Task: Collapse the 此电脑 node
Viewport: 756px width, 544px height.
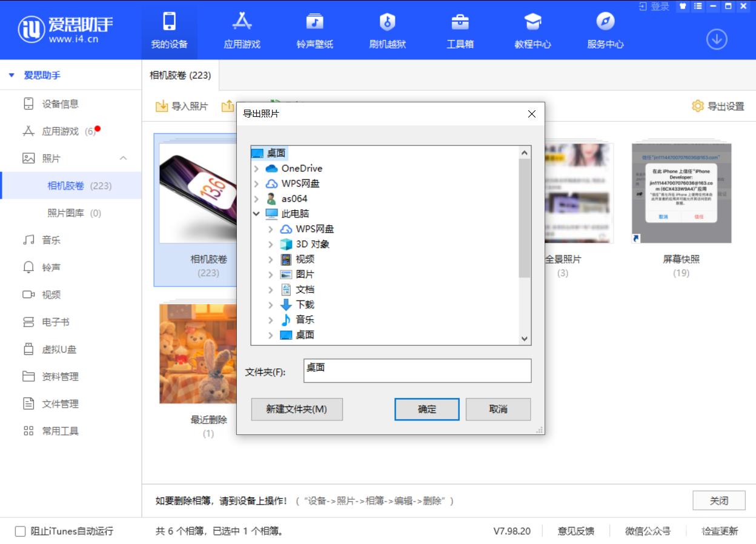Action: [x=257, y=213]
